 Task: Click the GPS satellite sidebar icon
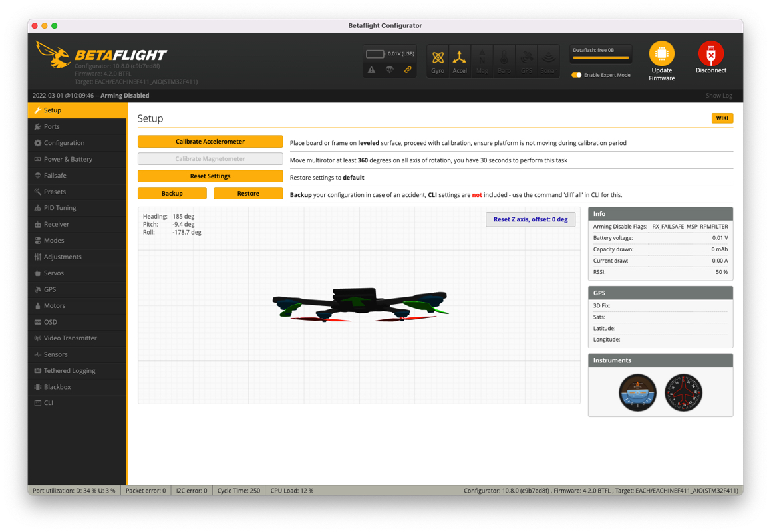tap(37, 289)
